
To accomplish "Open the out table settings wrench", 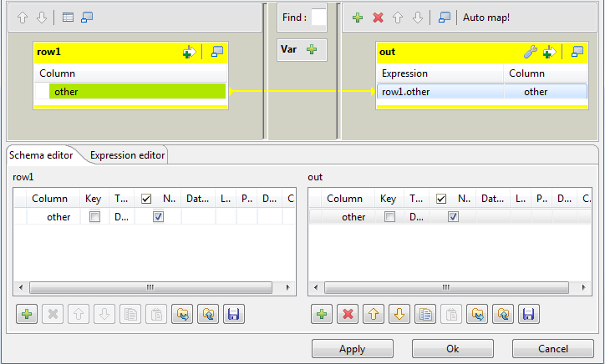I will pos(531,52).
